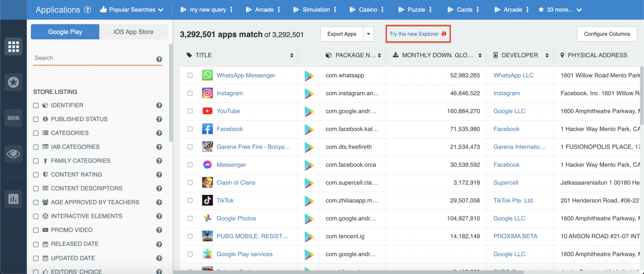Open help for CONTENT RATING filter
Image resolution: width=644 pixels, height=274 pixels.
159,175
